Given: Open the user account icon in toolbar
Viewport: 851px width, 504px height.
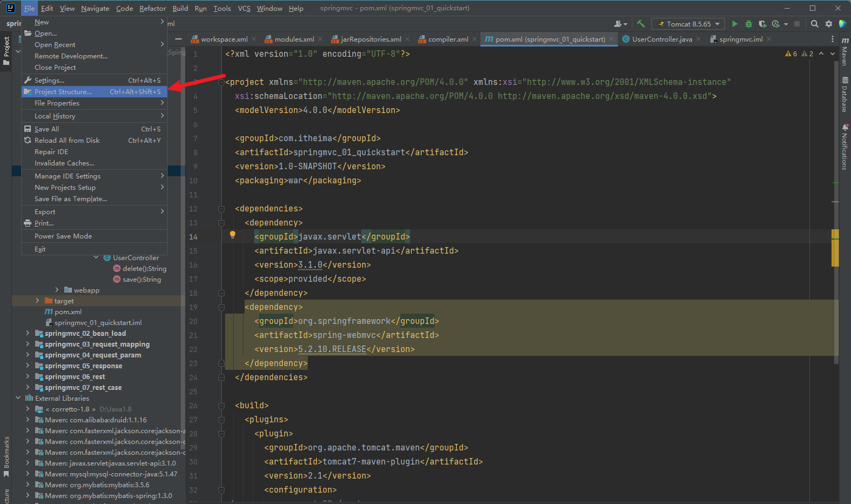Looking at the screenshot, I should pos(620,24).
